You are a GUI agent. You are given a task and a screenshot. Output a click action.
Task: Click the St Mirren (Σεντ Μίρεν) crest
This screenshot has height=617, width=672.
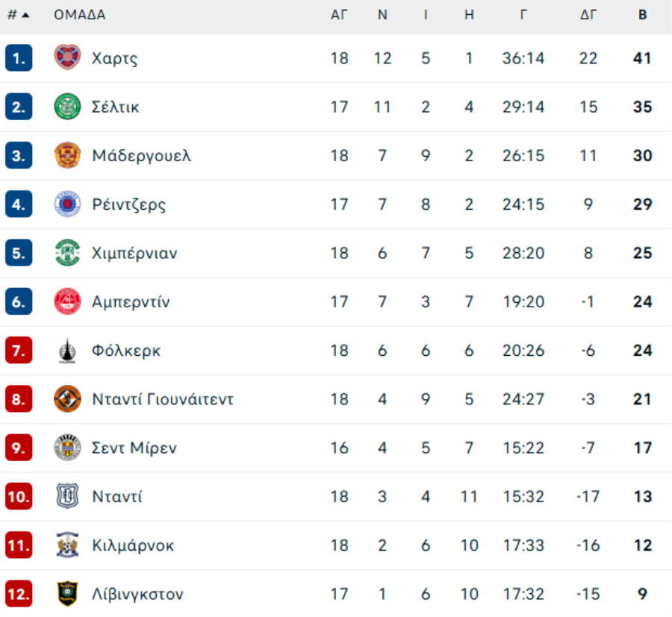coord(67,448)
